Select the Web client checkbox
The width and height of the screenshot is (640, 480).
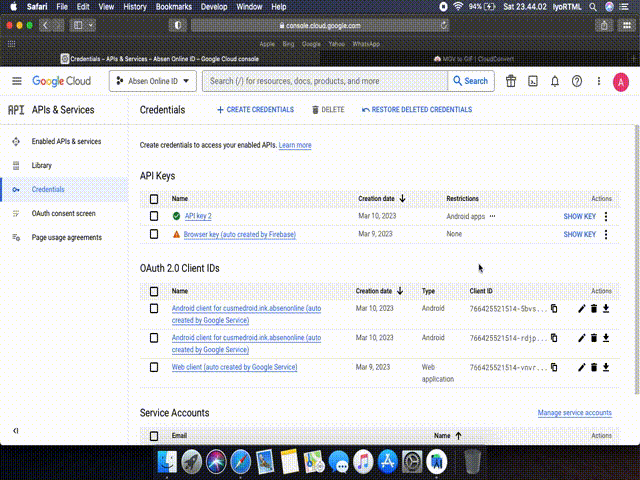[154, 367]
